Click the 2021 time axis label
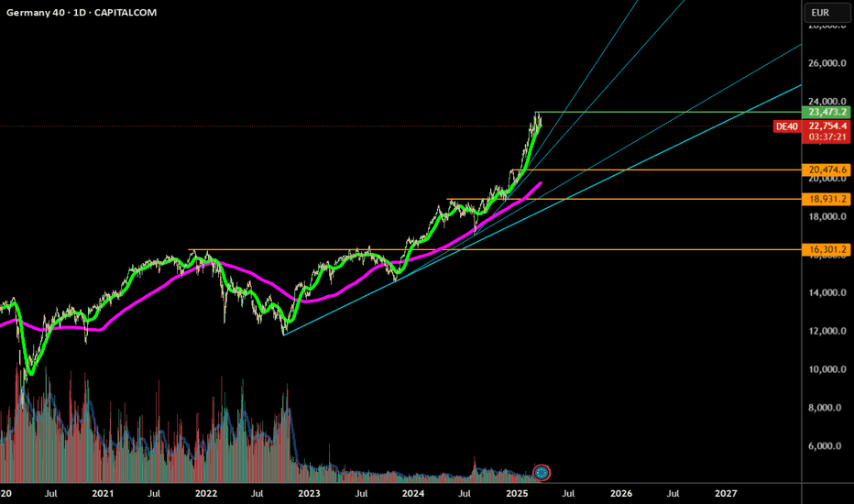The width and height of the screenshot is (854, 504). (x=103, y=494)
